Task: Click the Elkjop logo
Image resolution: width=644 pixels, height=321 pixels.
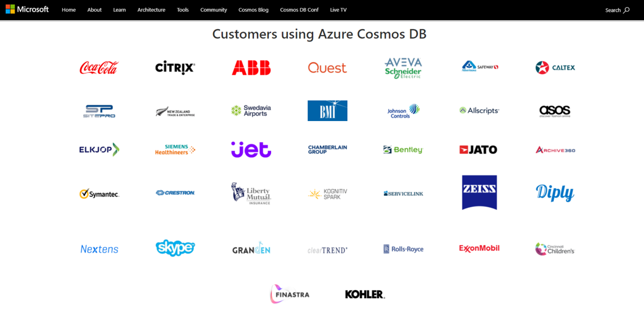Action: [x=99, y=150]
